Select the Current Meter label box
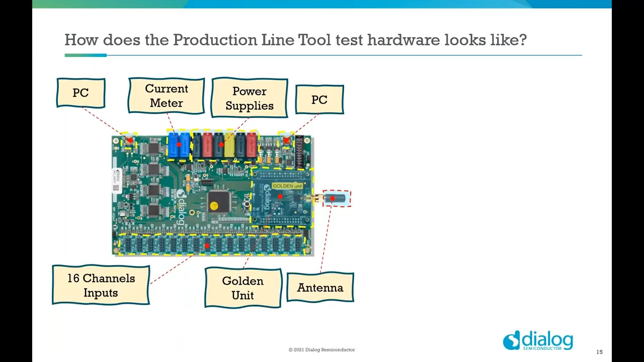This screenshot has width=644, height=362. tap(167, 96)
